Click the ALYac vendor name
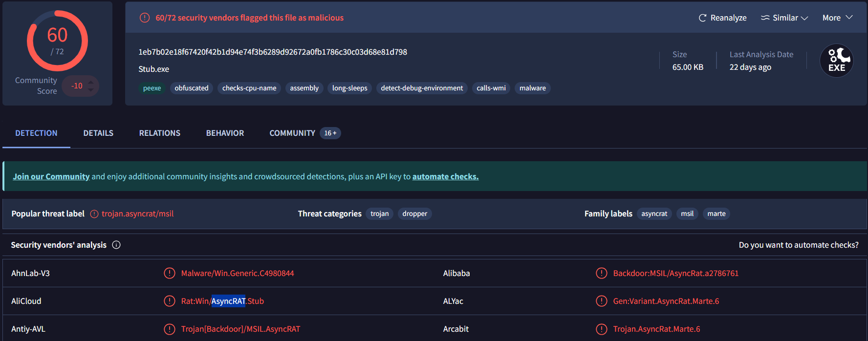This screenshot has height=341, width=868. coord(453,301)
